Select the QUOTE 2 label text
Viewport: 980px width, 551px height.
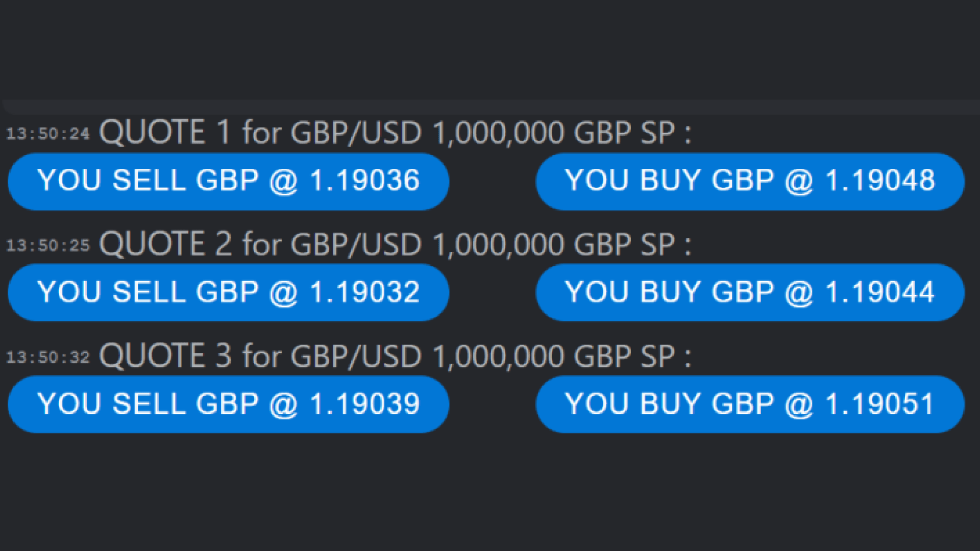pyautogui.click(x=165, y=244)
